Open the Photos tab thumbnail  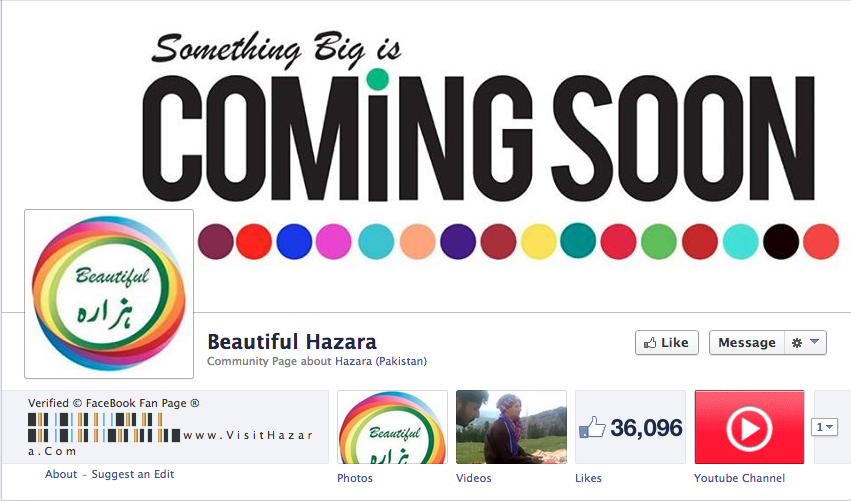[x=392, y=427]
